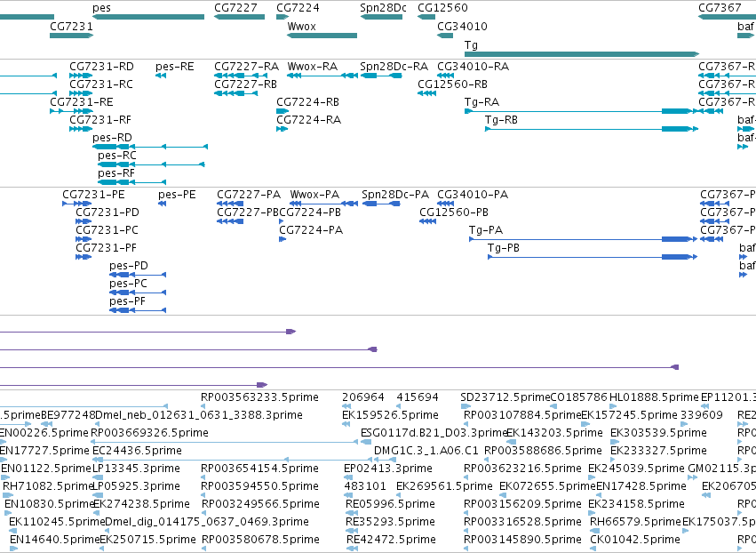
Task: Select protein Tg-PA
Action: [x=486, y=230]
